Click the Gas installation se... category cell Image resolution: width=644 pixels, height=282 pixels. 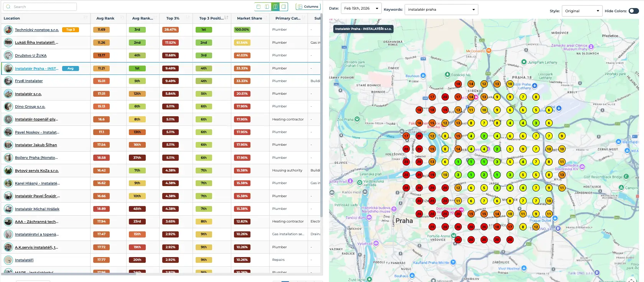tap(288, 234)
